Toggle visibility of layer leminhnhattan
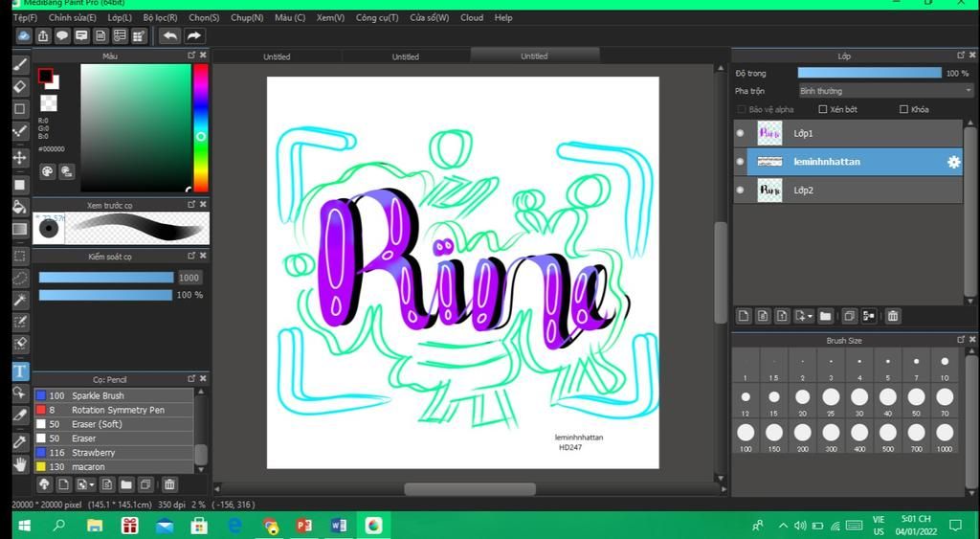Screen dimensions: 980x539 (x=741, y=162)
